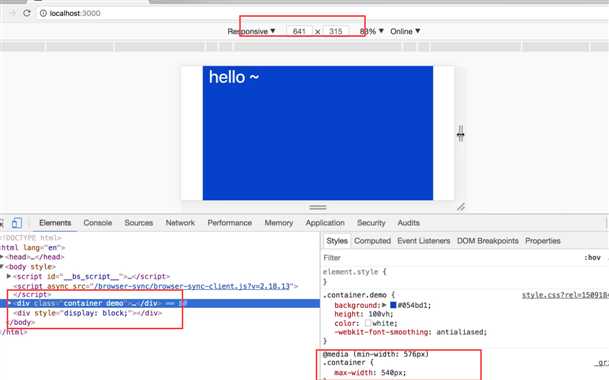Open the browser-sync-client.js source link
Image resolution: width=609 pixels, height=380 pixels.
point(193,286)
